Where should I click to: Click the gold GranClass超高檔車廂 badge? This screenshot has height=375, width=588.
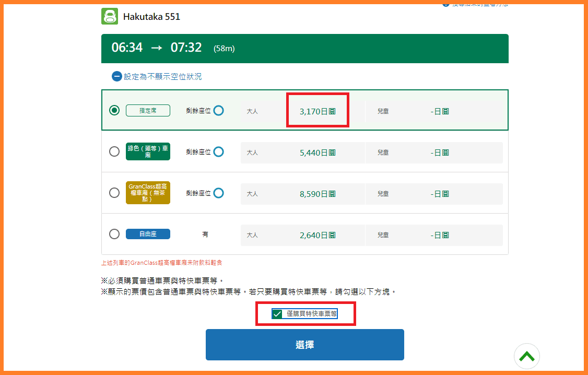click(x=148, y=193)
